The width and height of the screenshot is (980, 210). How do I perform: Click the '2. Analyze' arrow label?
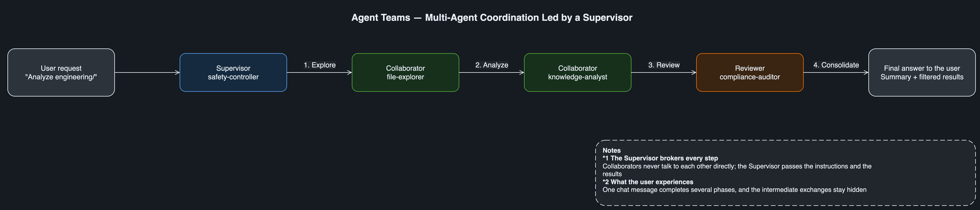[492, 65]
